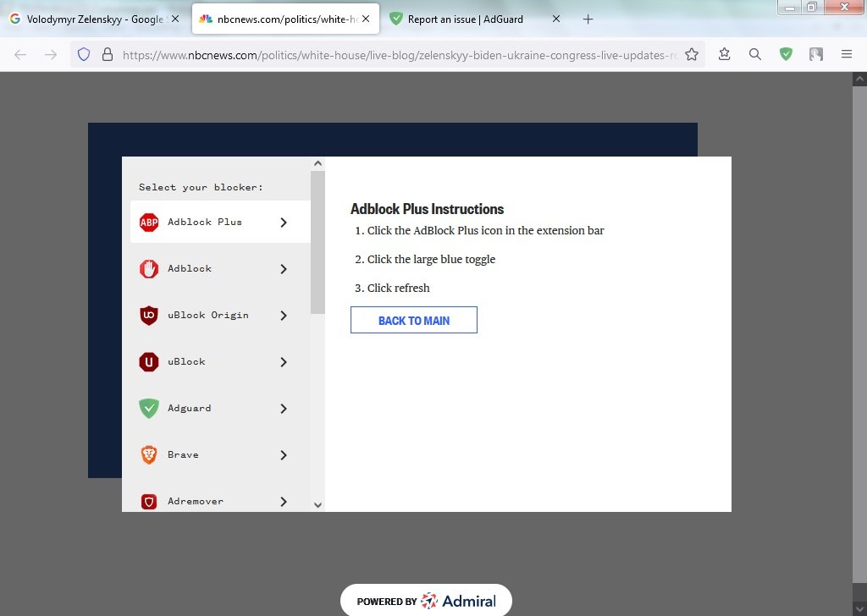Select the Adblock Plus ABP icon
The image size is (867, 616).
coord(148,222)
